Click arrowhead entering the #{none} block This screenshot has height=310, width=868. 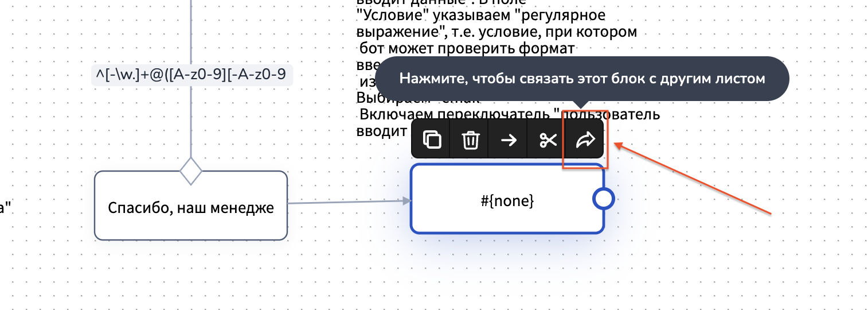(407, 200)
